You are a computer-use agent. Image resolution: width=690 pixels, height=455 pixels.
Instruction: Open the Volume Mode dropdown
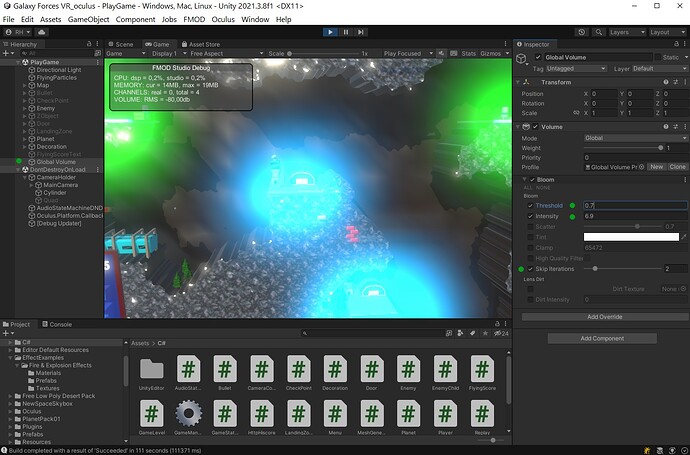(635, 138)
